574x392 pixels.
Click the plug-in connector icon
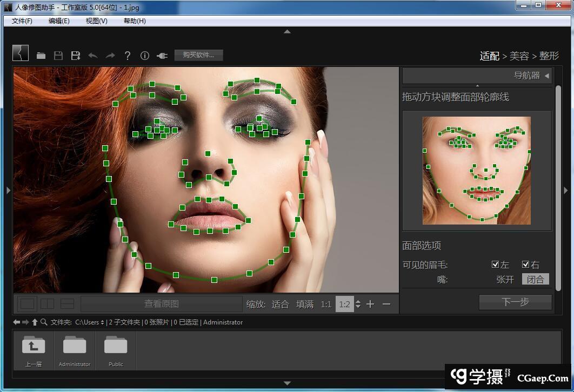[162, 56]
